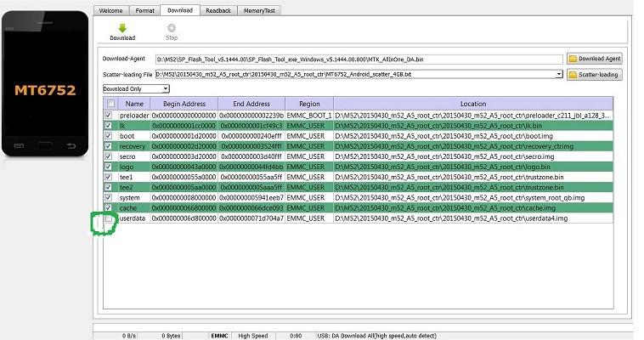Uncheck the tee1 partition checkbox

[x=109, y=177]
